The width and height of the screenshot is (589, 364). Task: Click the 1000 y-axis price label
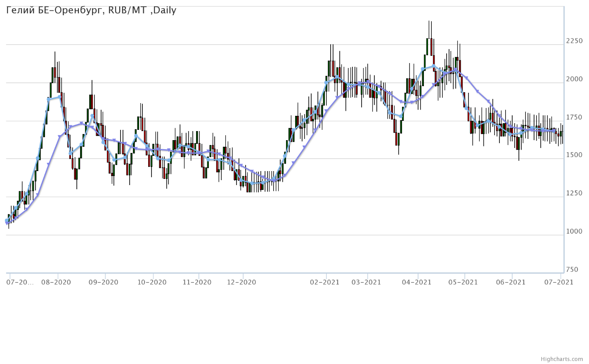(575, 232)
